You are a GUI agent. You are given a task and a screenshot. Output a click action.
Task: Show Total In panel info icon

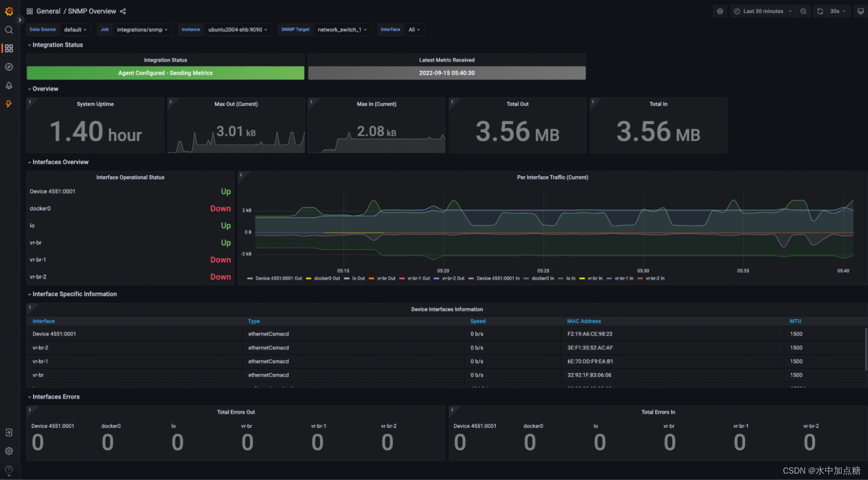(x=593, y=101)
